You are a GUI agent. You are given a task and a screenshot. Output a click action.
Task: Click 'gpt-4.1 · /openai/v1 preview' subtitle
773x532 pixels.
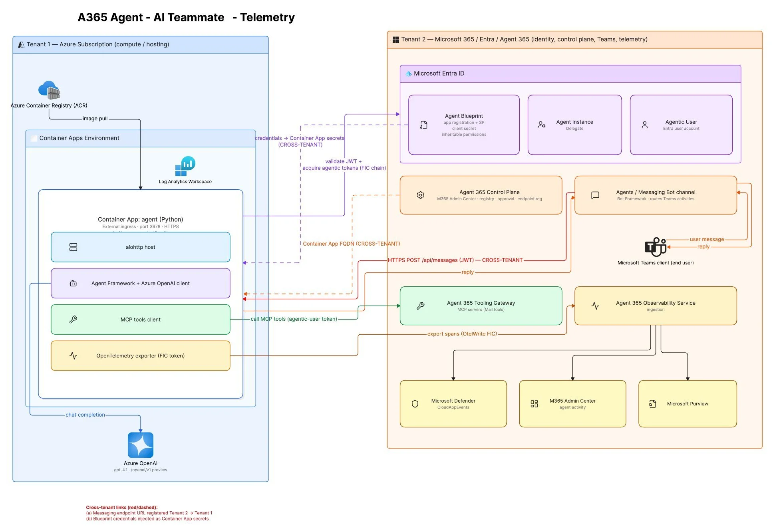(141, 470)
